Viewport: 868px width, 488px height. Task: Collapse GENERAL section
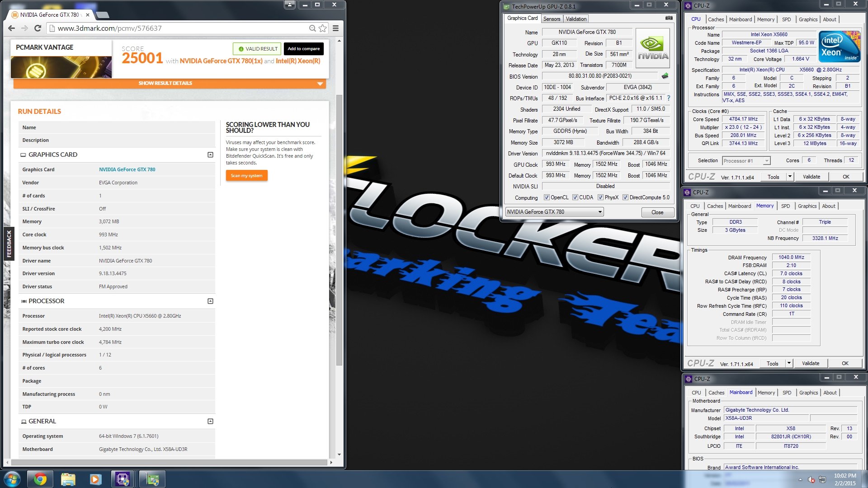tap(210, 421)
